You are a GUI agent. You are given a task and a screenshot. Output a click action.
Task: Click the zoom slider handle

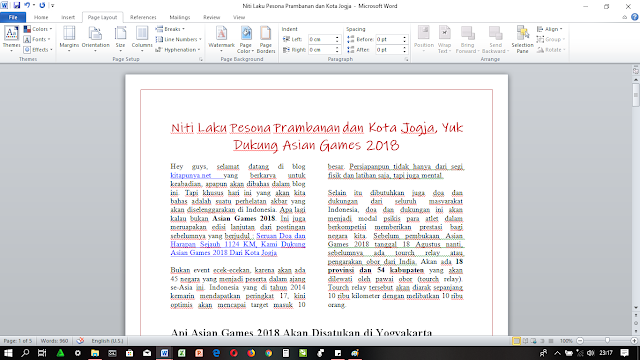(607, 340)
